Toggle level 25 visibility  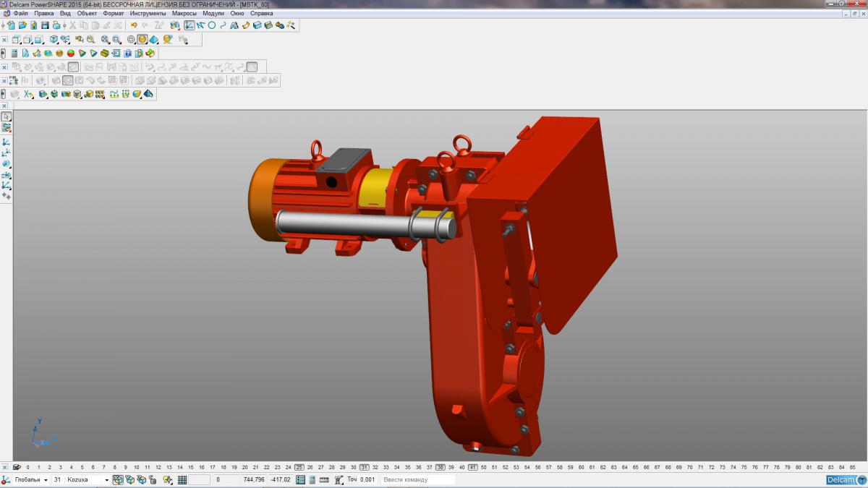click(x=299, y=467)
